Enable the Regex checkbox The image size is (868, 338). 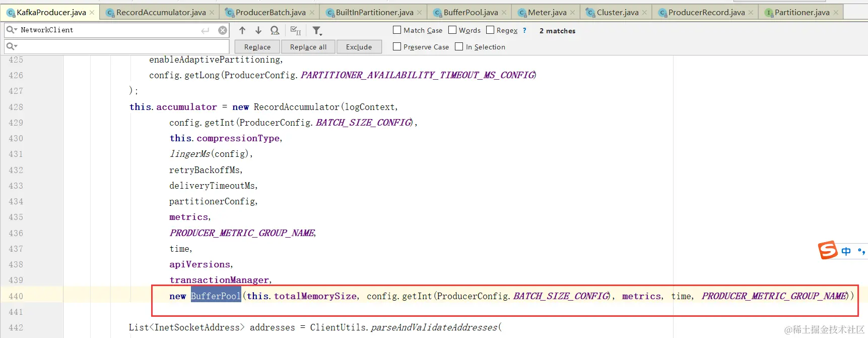[490, 30]
